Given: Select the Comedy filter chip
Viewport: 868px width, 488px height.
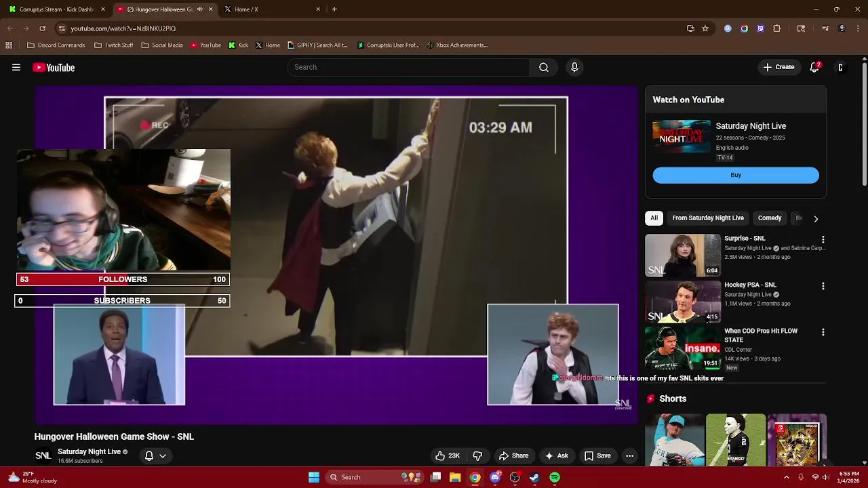Looking at the screenshot, I should coord(770,218).
